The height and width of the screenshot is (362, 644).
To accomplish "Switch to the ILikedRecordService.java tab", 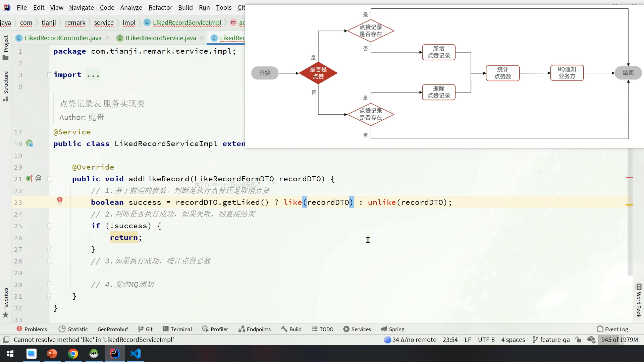I will tap(160, 38).
